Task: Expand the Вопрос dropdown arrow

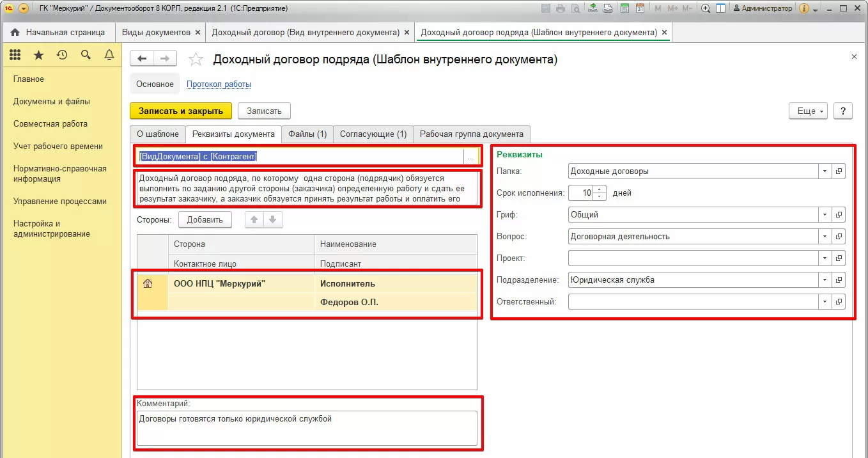Action: (825, 237)
